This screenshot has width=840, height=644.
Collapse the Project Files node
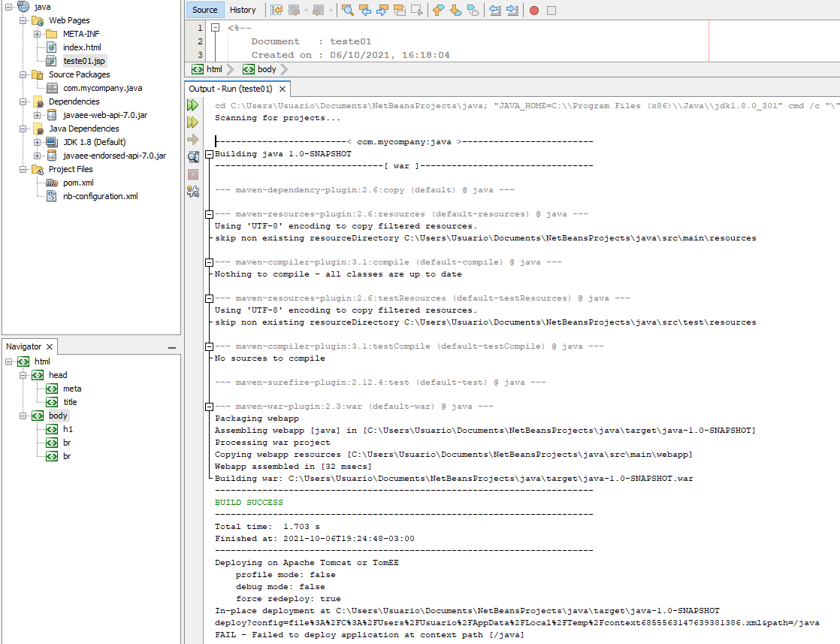[x=23, y=169]
